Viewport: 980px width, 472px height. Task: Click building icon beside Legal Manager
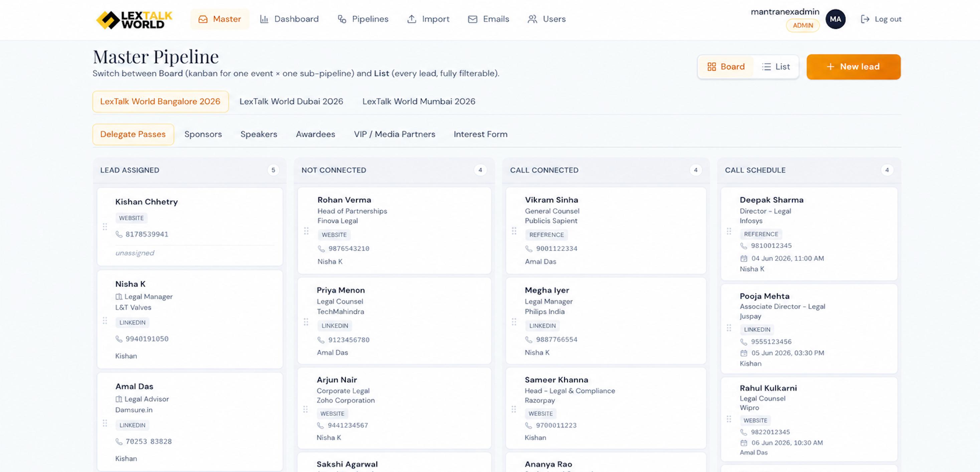click(x=119, y=297)
